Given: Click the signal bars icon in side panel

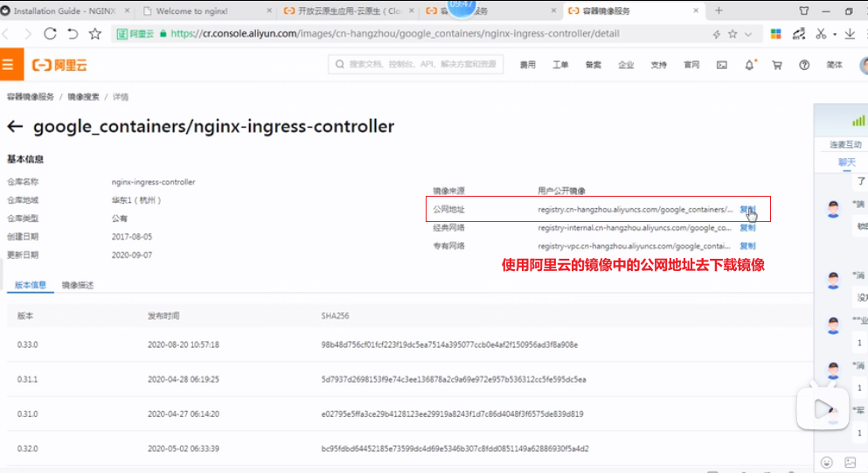Looking at the screenshot, I should click(x=858, y=120).
